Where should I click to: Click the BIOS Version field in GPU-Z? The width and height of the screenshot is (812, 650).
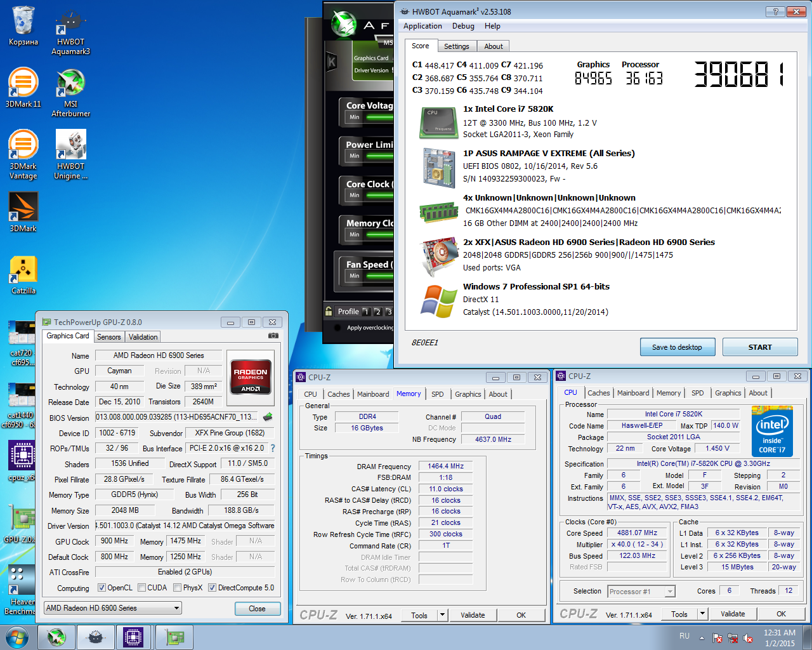click(178, 417)
